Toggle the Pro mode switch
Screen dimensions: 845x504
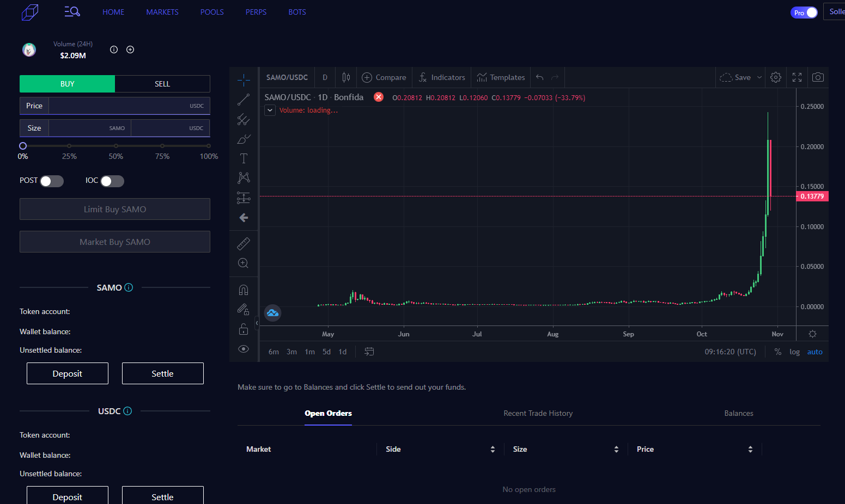point(804,13)
